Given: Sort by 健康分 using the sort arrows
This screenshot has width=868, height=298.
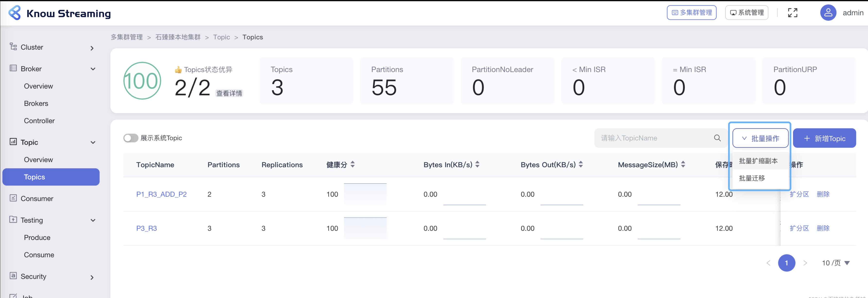Looking at the screenshot, I should (x=352, y=164).
